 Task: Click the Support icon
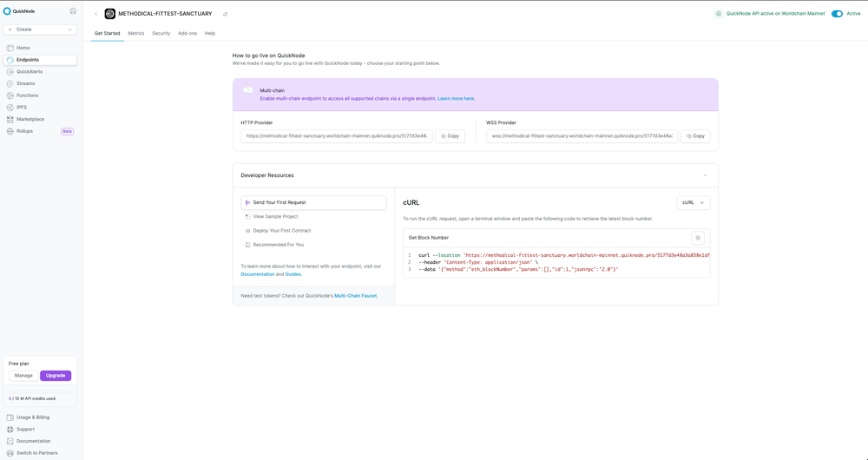click(x=10, y=430)
